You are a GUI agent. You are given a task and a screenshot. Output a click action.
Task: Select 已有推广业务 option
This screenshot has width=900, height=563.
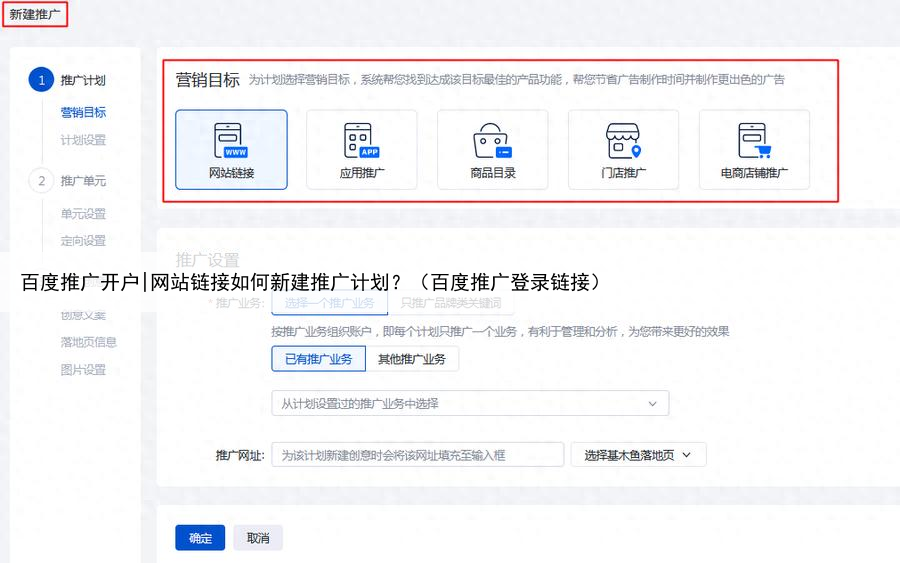[319, 359]
